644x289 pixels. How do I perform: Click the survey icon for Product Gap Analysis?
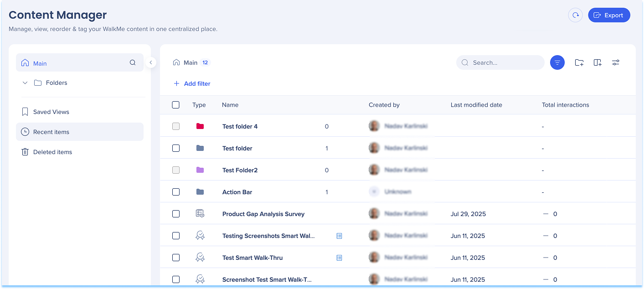coord(200,214)
